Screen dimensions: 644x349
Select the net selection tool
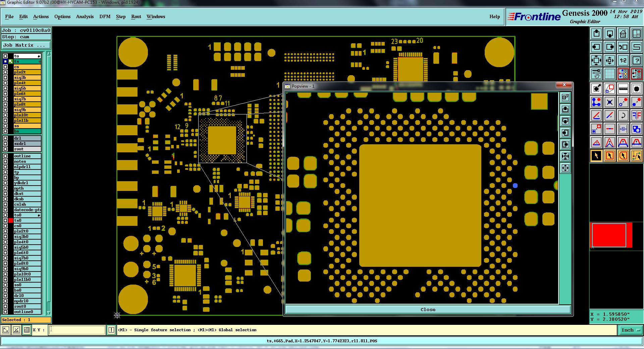pos(637,156)
